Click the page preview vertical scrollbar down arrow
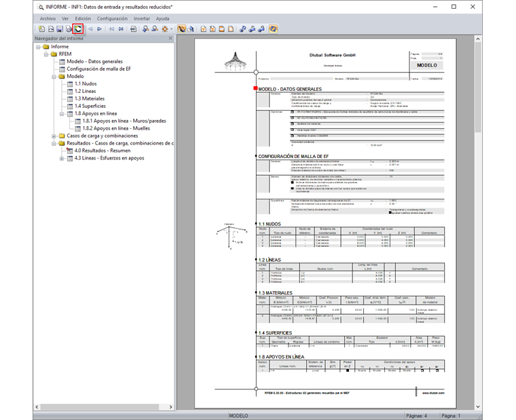 point(478,407)
